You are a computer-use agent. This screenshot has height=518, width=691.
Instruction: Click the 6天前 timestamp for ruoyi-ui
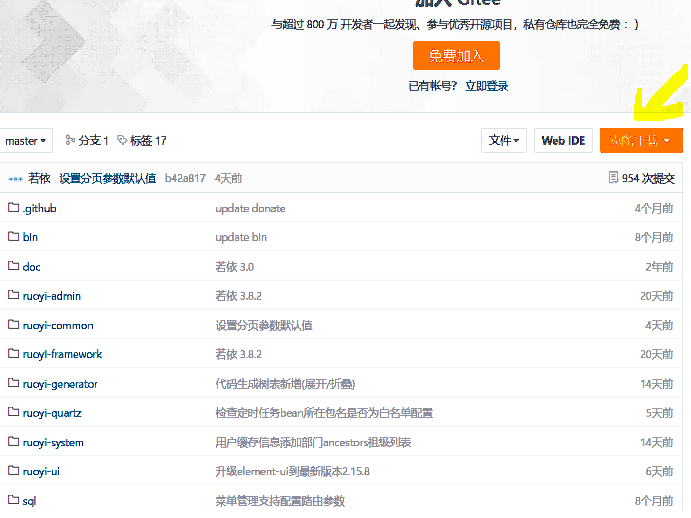coord(659,471)
